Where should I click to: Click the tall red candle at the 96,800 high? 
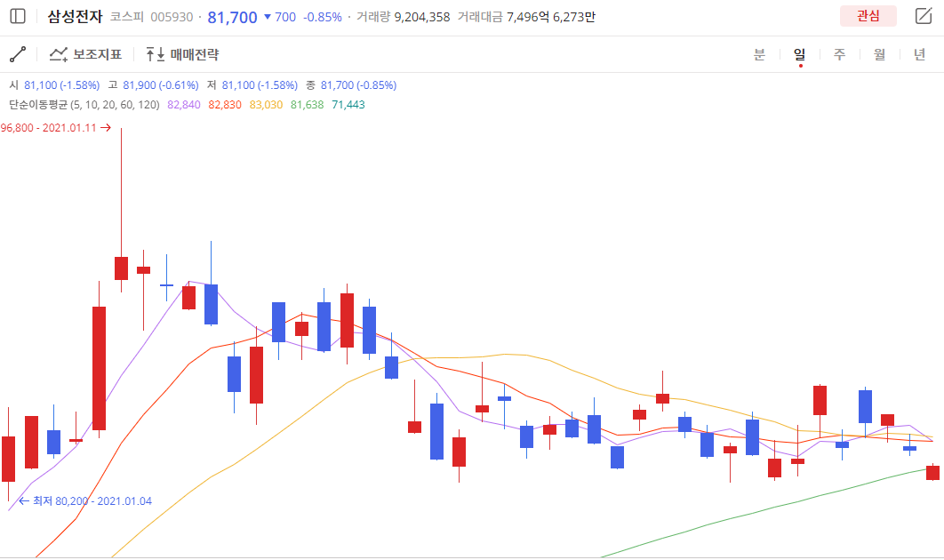121,268
